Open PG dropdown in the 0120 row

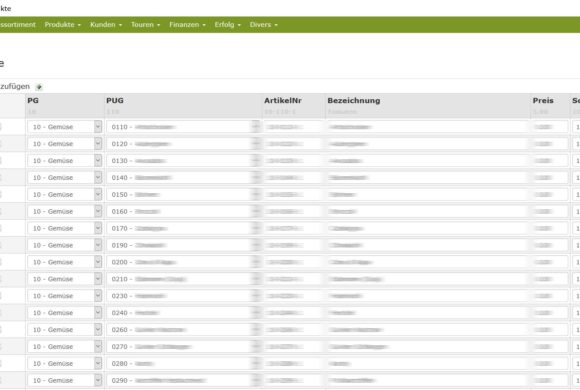click(64, 144)
